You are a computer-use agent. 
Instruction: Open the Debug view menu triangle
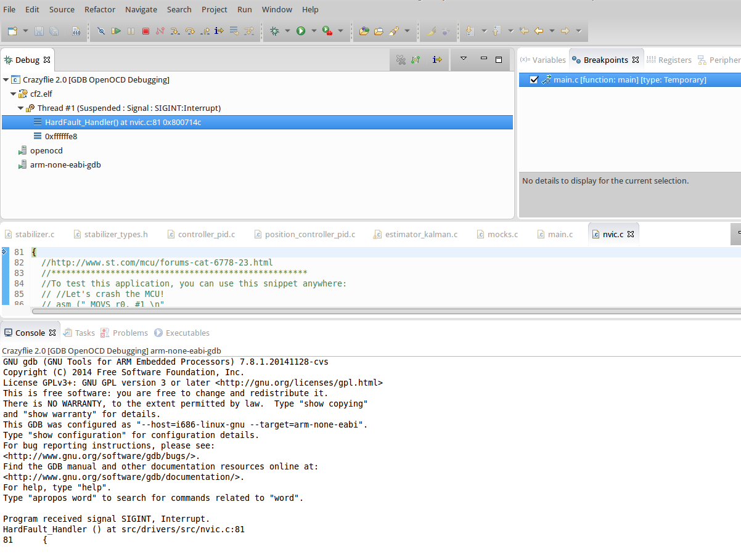pos(464,59)
